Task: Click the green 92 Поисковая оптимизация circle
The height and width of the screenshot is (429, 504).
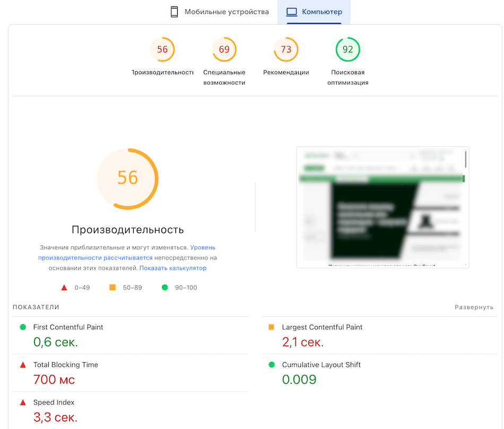Action: point(347,49)
